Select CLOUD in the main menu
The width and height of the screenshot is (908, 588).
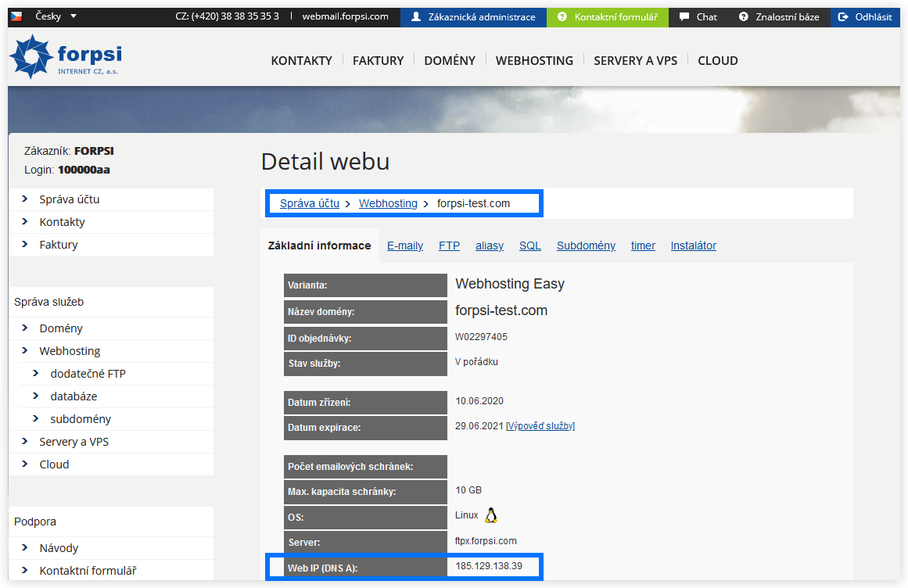coord(718,61)
